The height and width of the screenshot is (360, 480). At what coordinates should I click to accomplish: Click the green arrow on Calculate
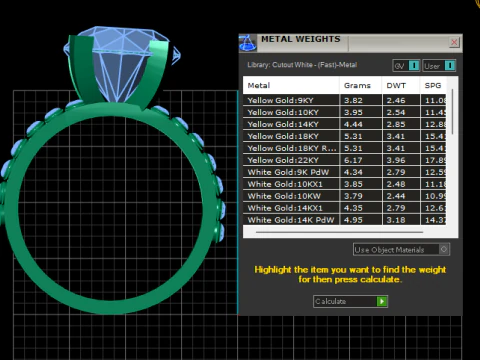(382, 301)
